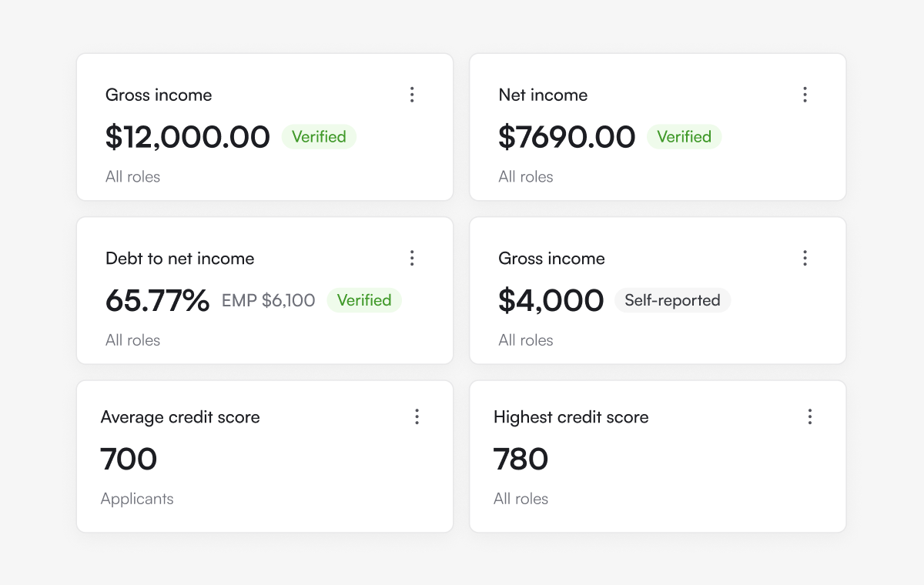This screenshot has width=924, height=585.
Task: Select the $7690.00 net income amount
Action: click(x=567, y=137)
